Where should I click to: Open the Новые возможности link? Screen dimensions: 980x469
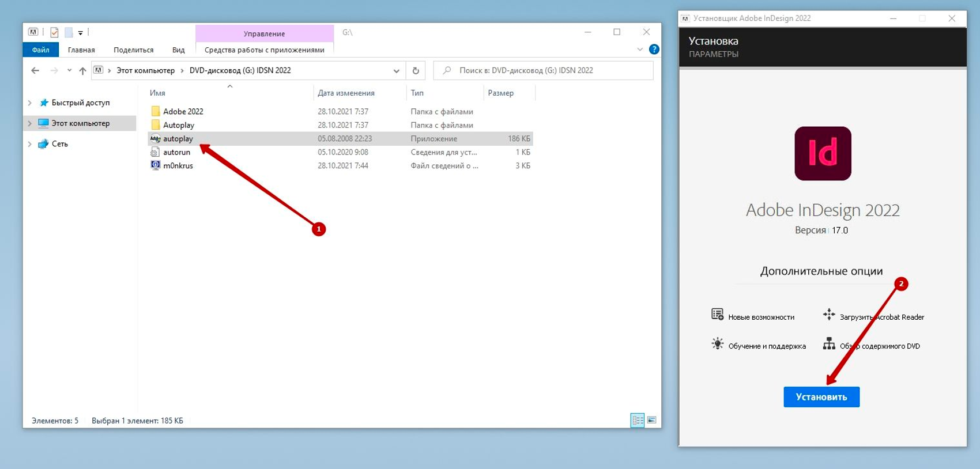[x=761, y=317]
